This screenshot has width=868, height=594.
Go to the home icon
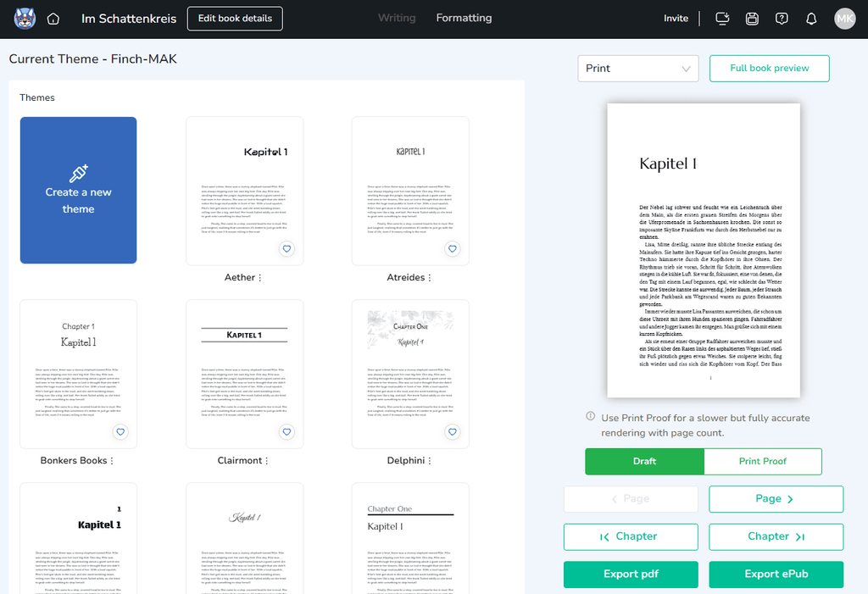53,19
